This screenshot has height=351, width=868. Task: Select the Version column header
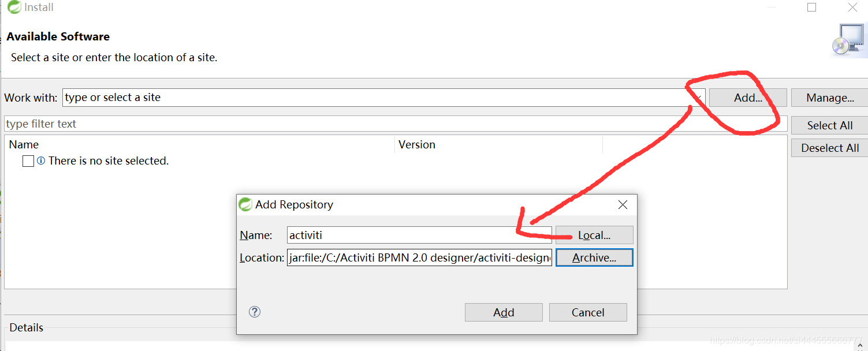[x=499, y=144]
